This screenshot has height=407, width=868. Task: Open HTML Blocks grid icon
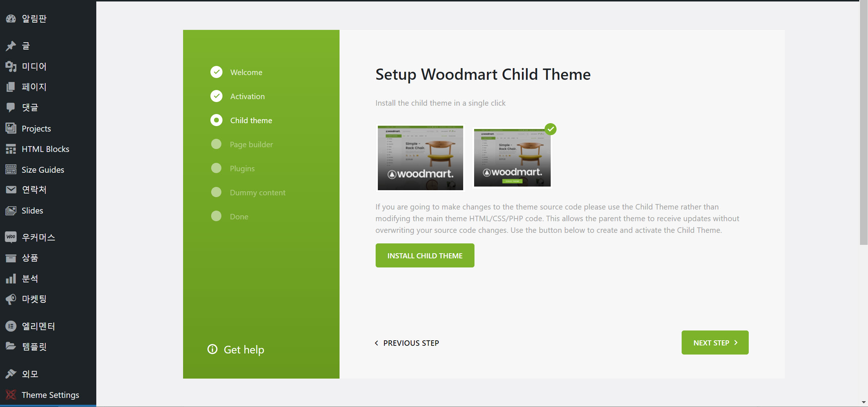click(x=11, y=149)
